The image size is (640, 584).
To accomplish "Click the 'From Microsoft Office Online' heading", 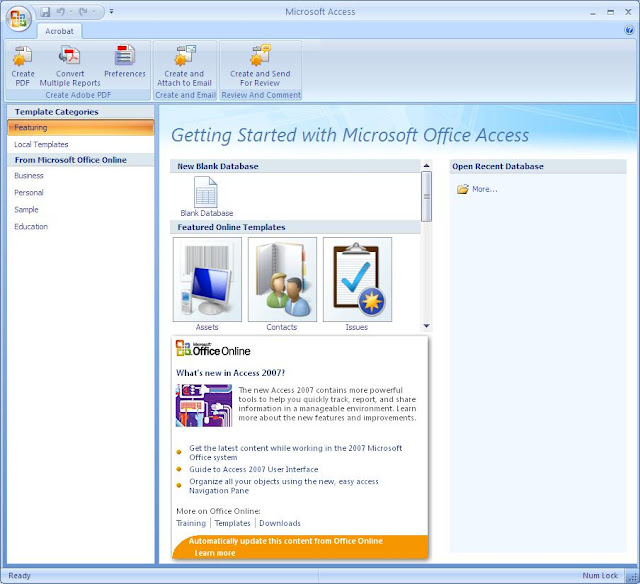I will pyautogui.click(x=71, y=160).
